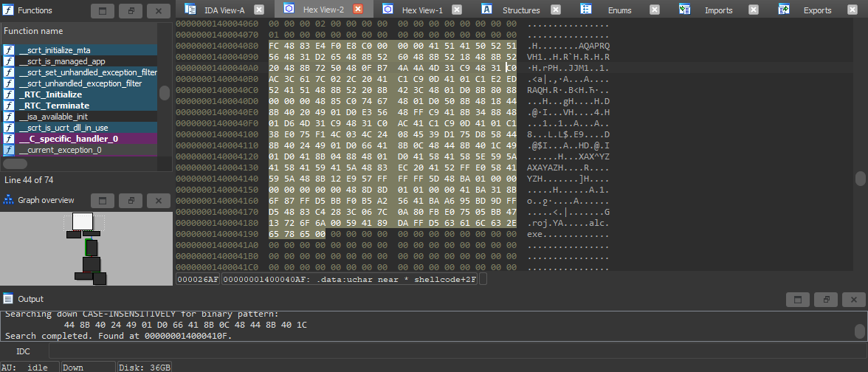The width and height of the screenshot is (868, 372).
Task: Click the Functions list vertical scrollbar
Action: click(165, 92)
